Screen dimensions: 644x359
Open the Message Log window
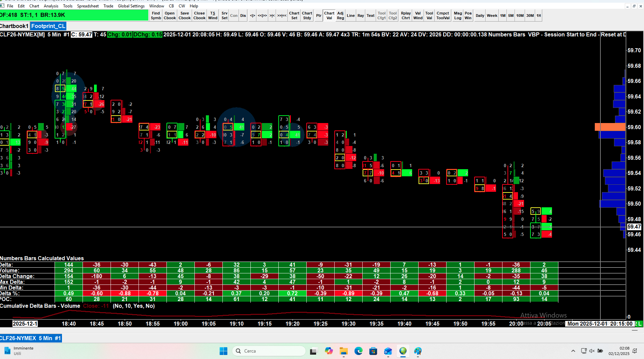click(458, 16)
